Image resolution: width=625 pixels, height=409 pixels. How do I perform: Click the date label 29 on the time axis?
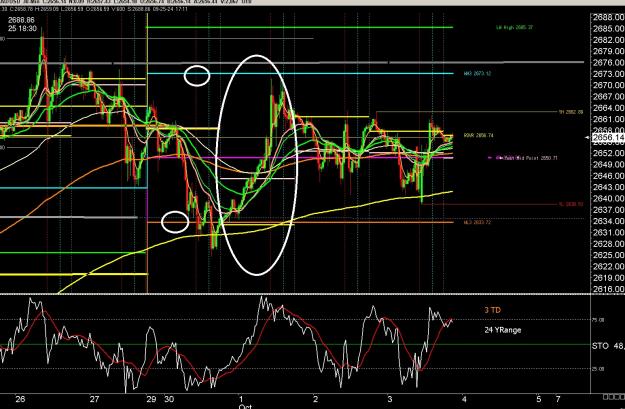(151, 399)
